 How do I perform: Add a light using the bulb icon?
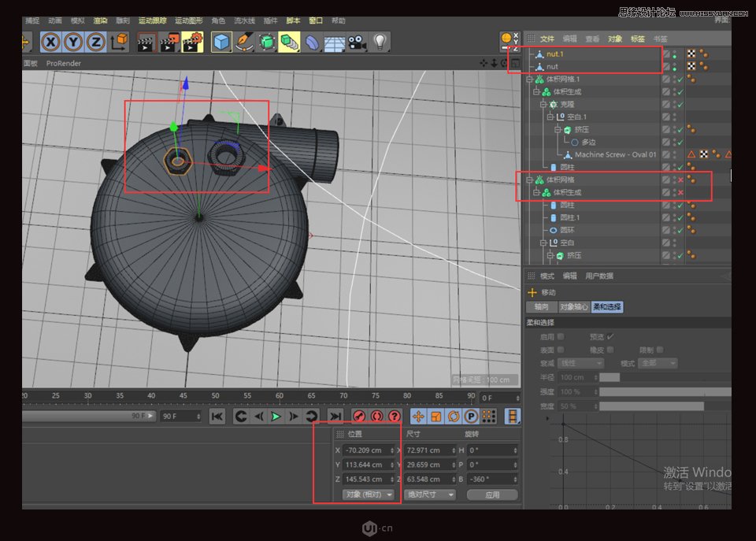380,41
